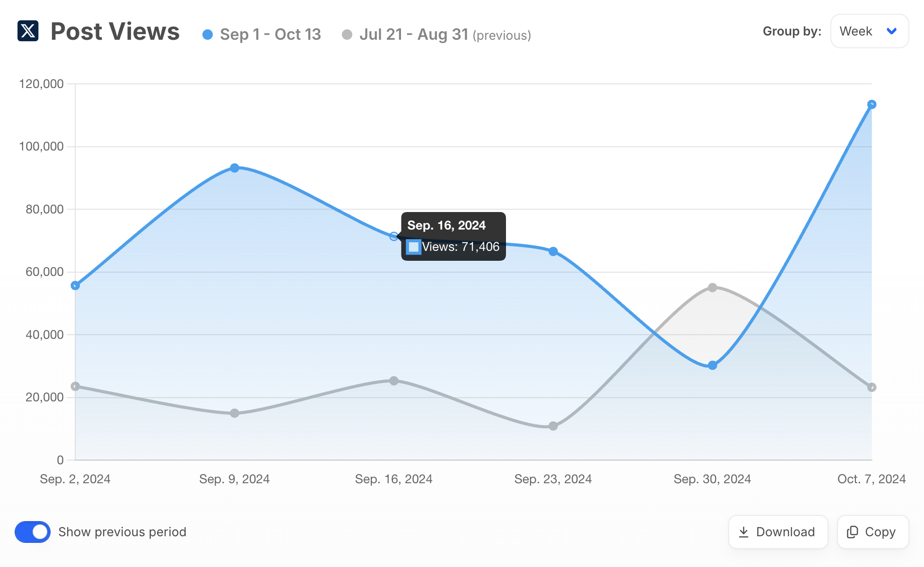The width and height of the screenshot is (924, 567).
Task: Click the copy icon in the Copy button
Action: click(x=853, y=532)
